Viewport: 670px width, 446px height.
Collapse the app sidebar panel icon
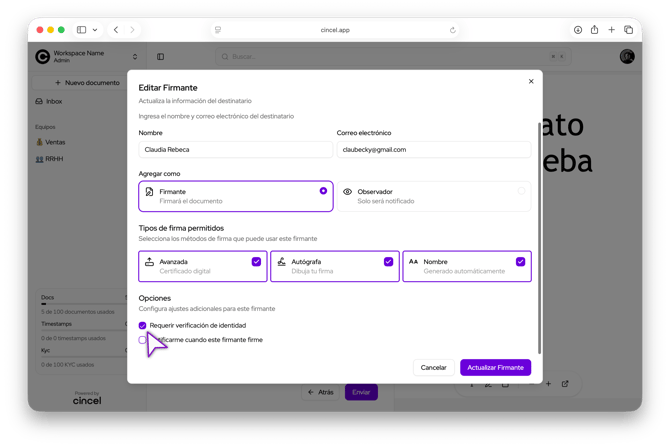[160, 57]
